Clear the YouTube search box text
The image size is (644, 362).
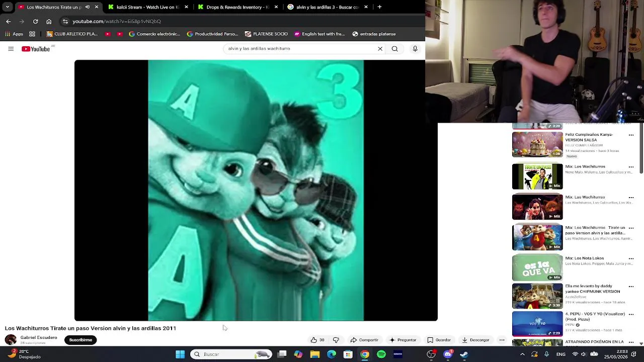click(380, 49)
